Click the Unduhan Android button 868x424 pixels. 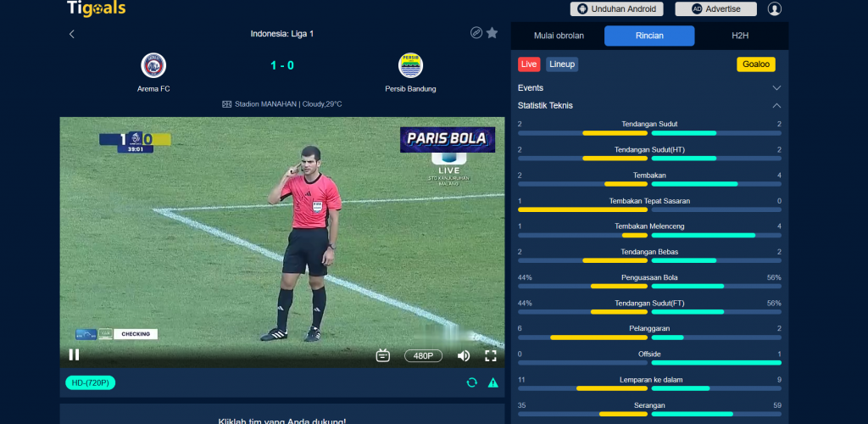pyautogui.click(x=617, y=8)
